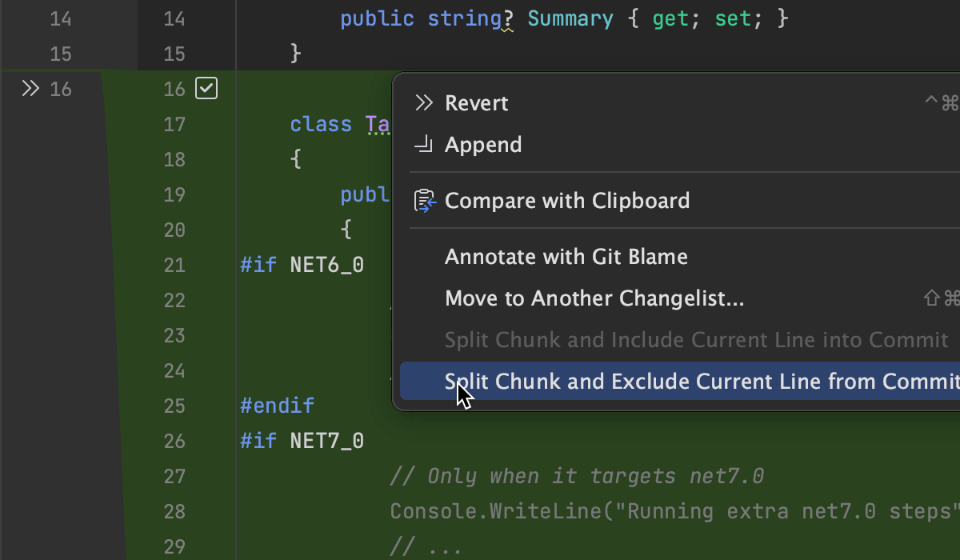Screen dimensions: 960x560
Task: Place cursor on #if NET7_0 line
Action: coord(302,441)
